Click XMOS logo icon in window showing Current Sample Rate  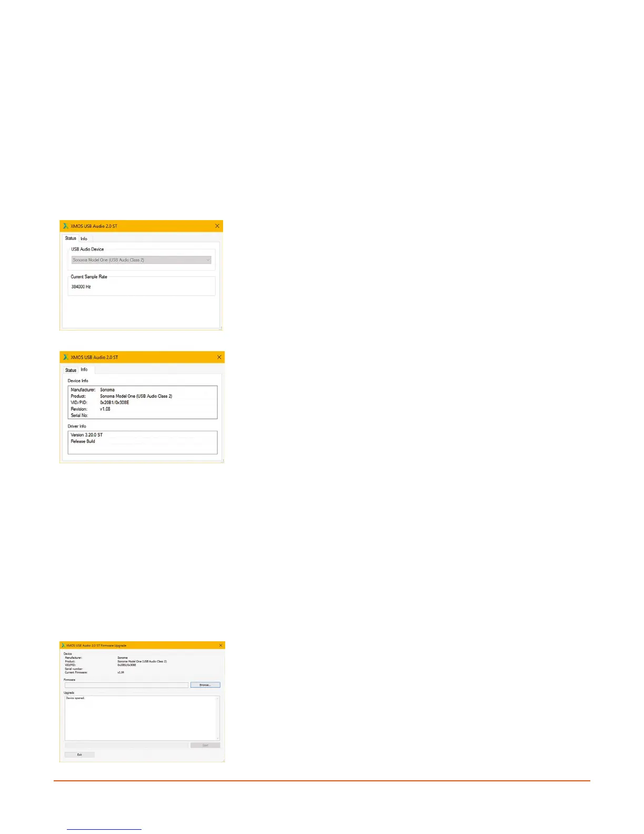[x=65, y=226]
